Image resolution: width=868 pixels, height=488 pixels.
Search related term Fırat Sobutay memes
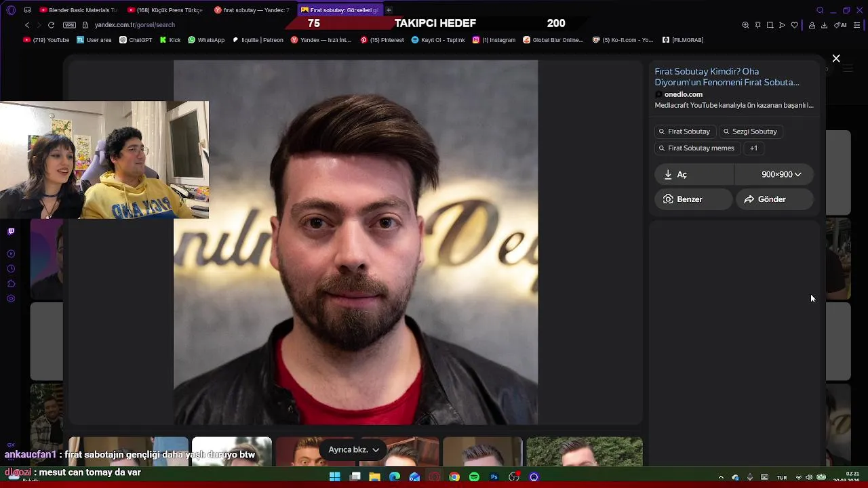click(696, 148)
